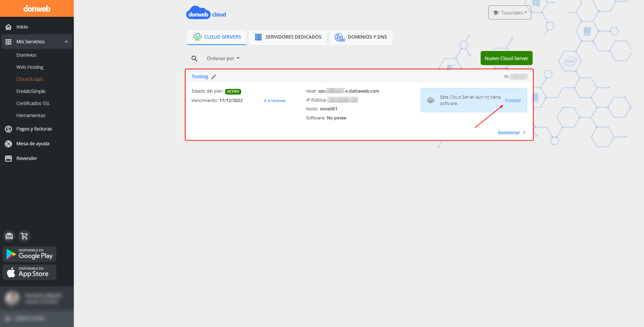Open Gestionar link for Testing server
Viewport: 644px width, 327px height.
coord(512,132)
